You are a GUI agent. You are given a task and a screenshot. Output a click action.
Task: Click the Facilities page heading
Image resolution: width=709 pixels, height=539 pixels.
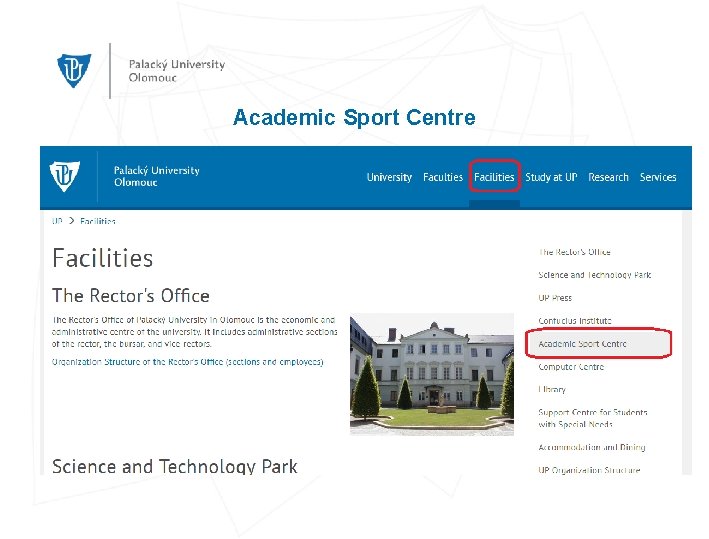click(x=103, y=258)
